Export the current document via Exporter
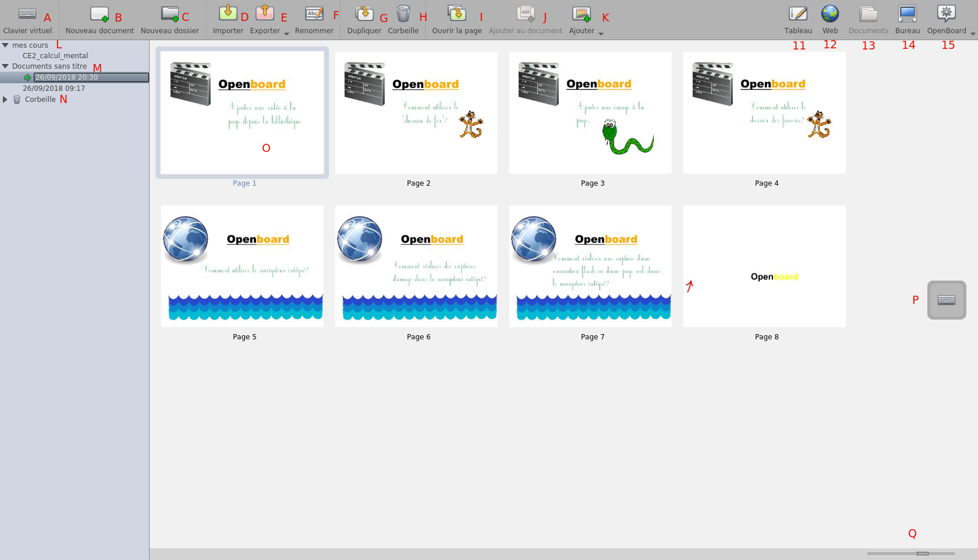 point(264,17)
